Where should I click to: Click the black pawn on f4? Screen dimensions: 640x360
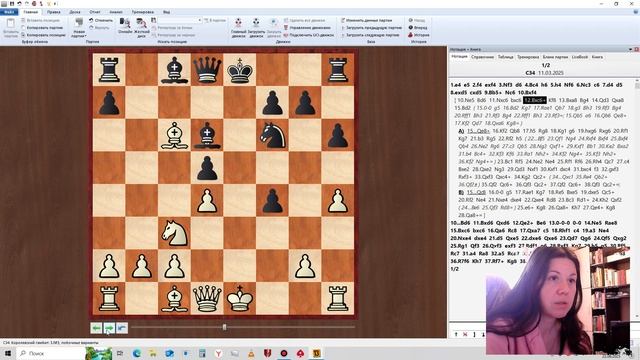click(272, 200)
